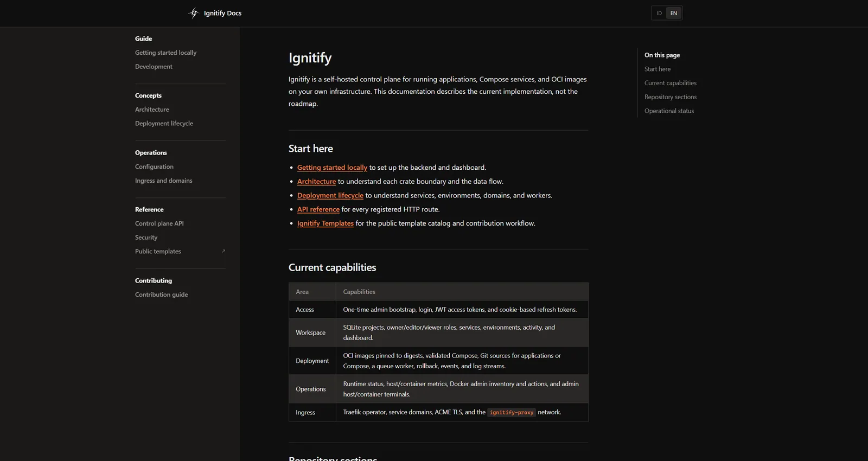Open Ingress and domains in the sidebar
868x461 pixels.
(163, 181)
